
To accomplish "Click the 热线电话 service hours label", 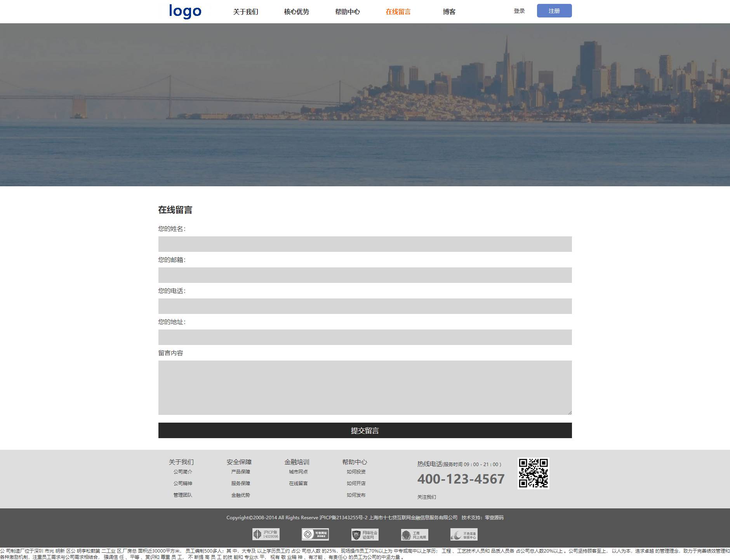I will [459, 464].
